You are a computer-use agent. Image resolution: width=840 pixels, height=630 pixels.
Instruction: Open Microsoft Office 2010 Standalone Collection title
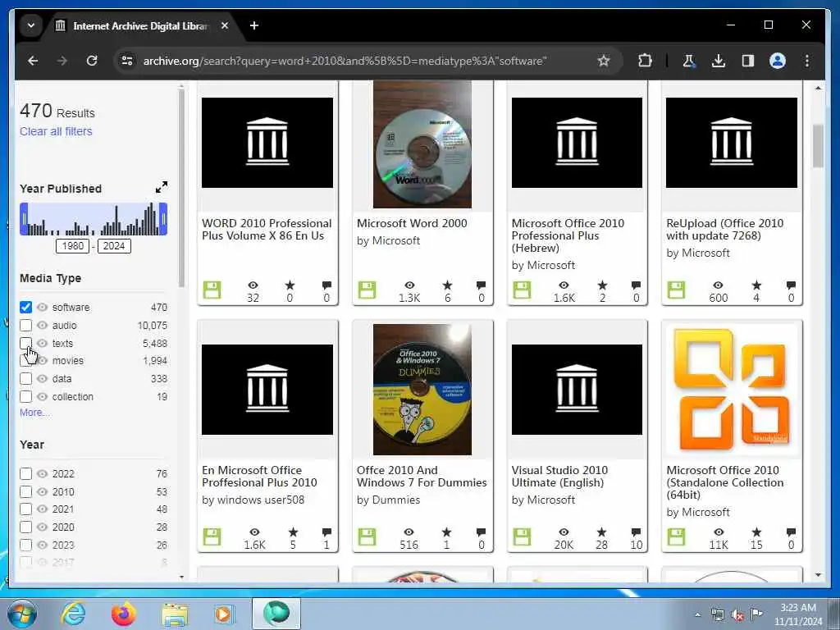(x=724, y=482)
